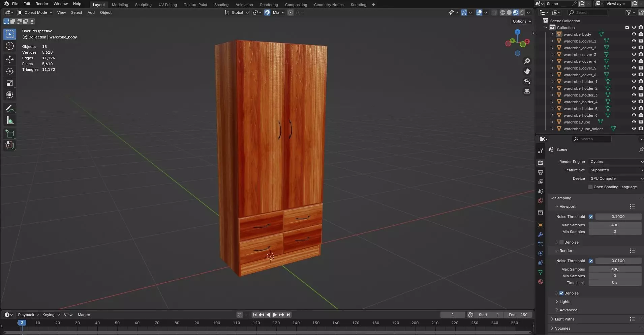This screenshot has width=644, height=335.
Task: Select the Select Box tool
Action: (10, 34)
